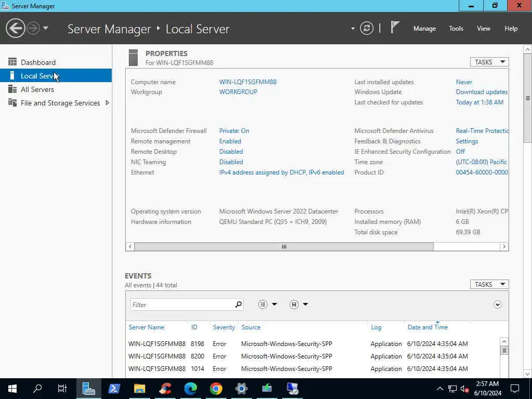Screen dimensions: 532x399
Task: Sort events by Date and Time column
Action: coord(428,327)
